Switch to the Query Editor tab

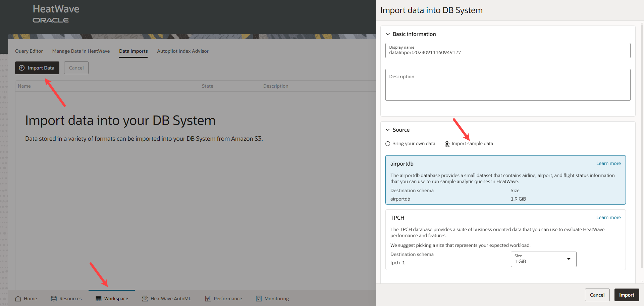pos(29,51)
